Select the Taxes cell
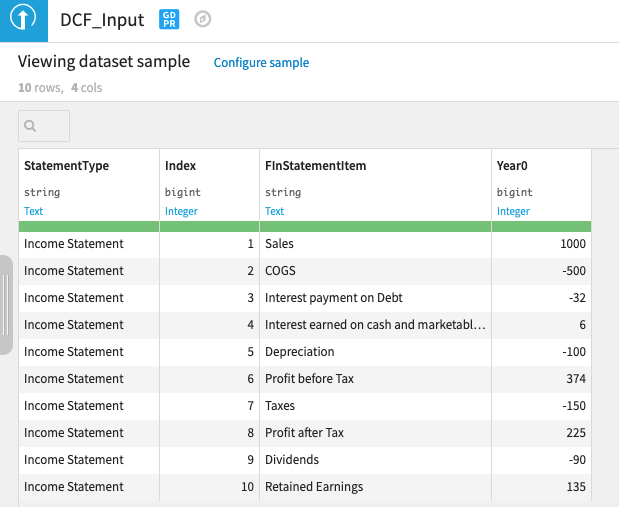The image size is (619, 507). coord(375,406)
